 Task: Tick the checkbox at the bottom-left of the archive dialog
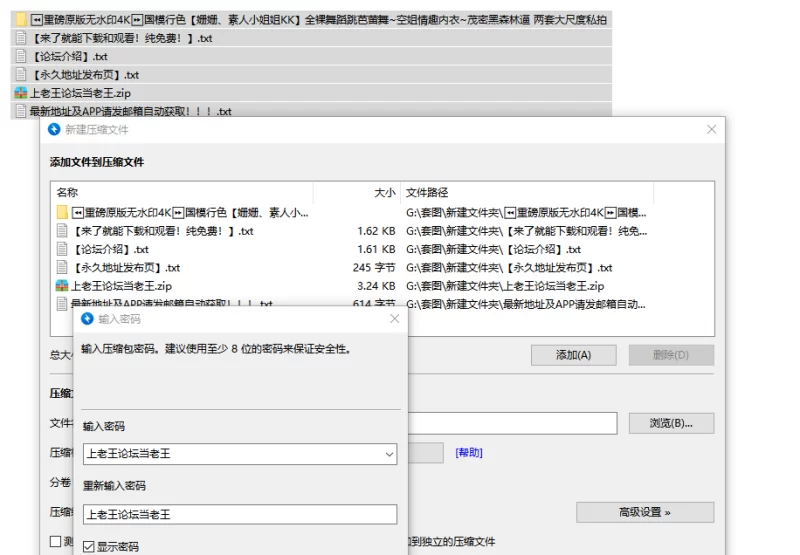pyautogui.click(x=56, y=541)
